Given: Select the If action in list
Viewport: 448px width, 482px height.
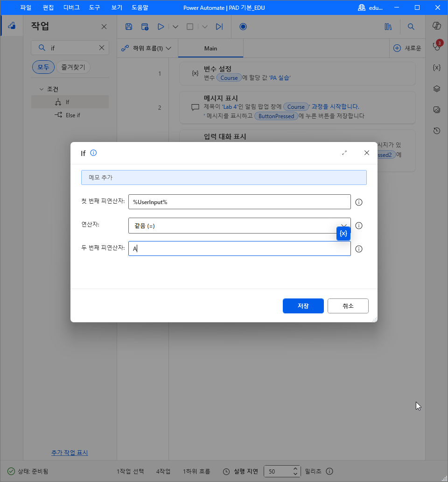Looking at the screenshot, I should 70,102.
